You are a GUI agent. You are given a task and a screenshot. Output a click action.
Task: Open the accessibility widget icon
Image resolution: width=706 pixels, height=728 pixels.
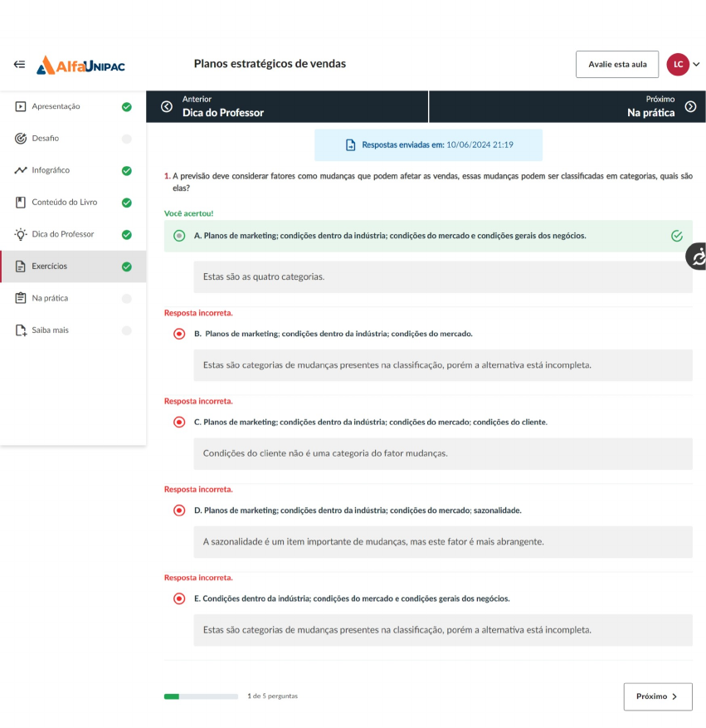click(x=698, y=257)
